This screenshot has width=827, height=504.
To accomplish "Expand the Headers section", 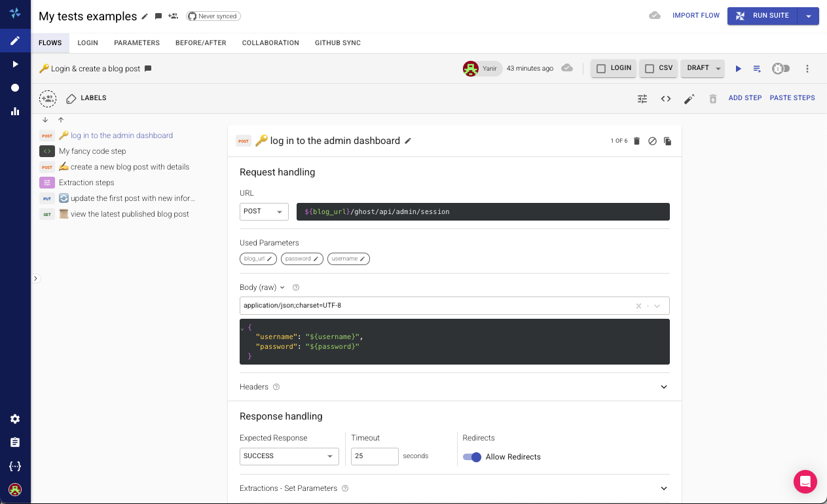I will pyautogui.click(x=663, y=387).
